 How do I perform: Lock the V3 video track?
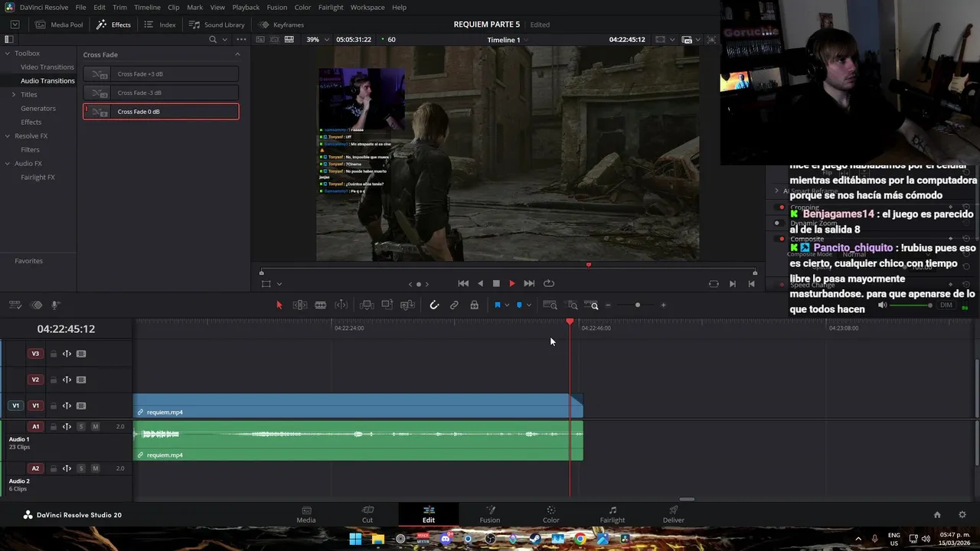tap(54, 354)
